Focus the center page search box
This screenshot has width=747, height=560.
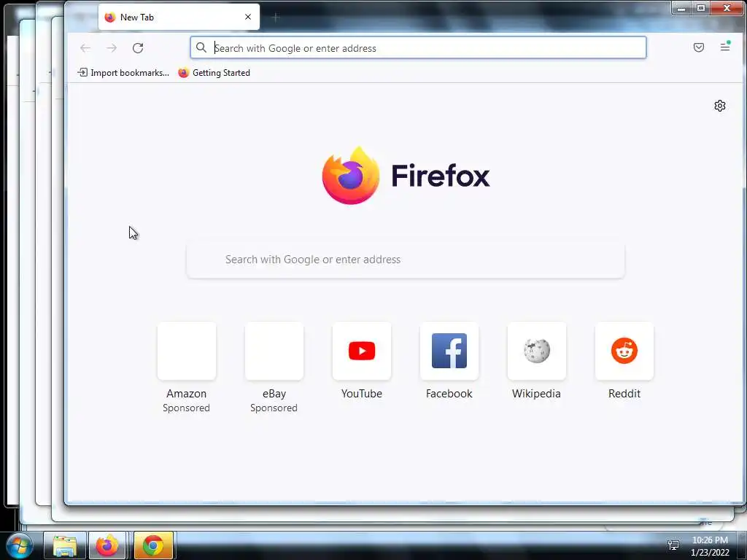(406, 260)
